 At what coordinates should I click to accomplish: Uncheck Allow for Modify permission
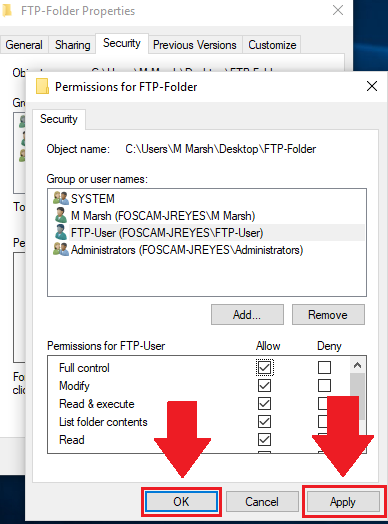tap(264, 386)
